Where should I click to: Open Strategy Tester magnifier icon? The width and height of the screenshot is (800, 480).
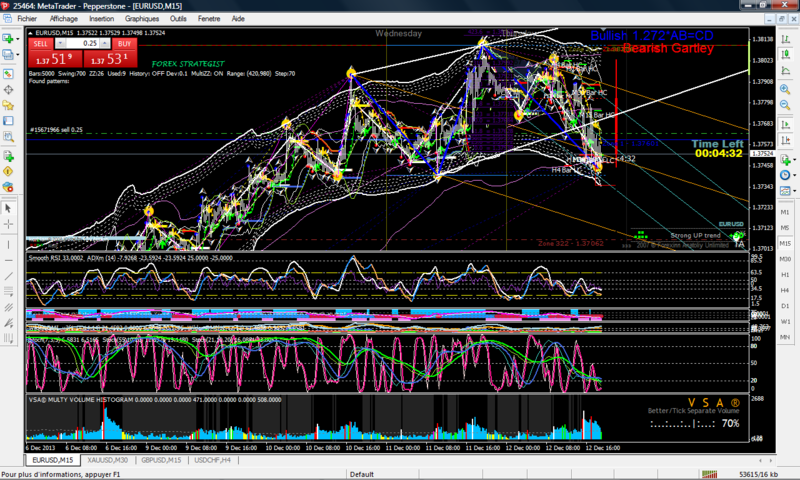[8, 136]
